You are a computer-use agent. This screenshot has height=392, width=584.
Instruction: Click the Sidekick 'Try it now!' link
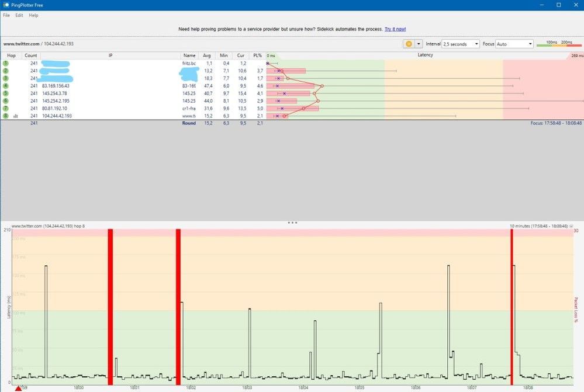coord(395,29)
